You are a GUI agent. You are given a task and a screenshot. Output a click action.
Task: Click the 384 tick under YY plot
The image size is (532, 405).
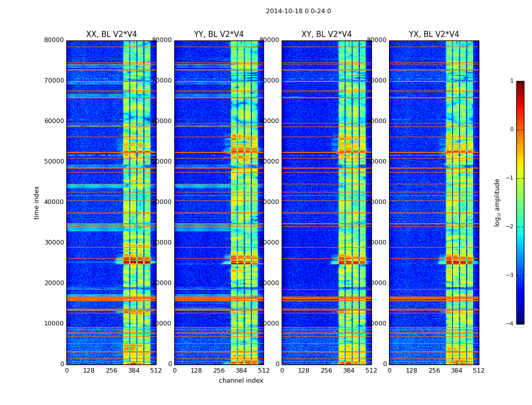click(241, 371)
